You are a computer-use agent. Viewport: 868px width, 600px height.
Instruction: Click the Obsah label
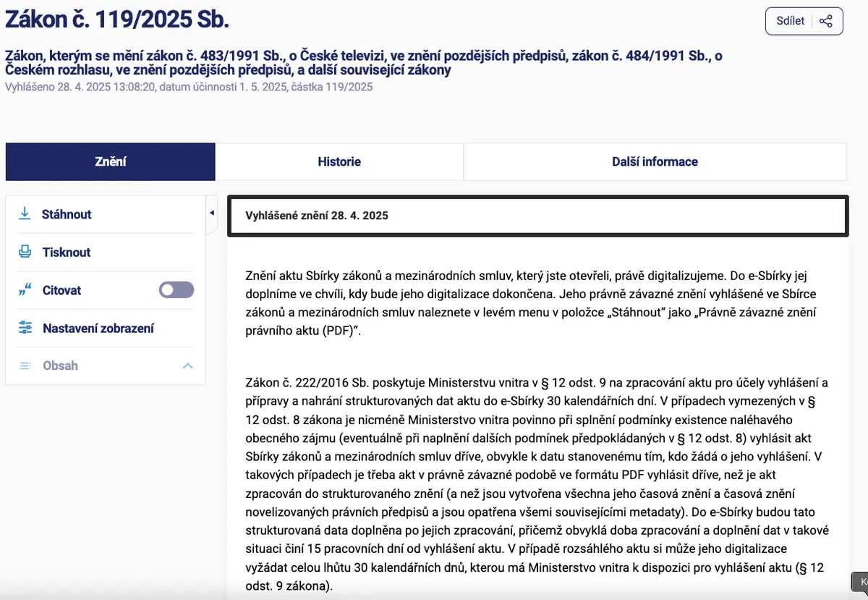tap(60, 366)
